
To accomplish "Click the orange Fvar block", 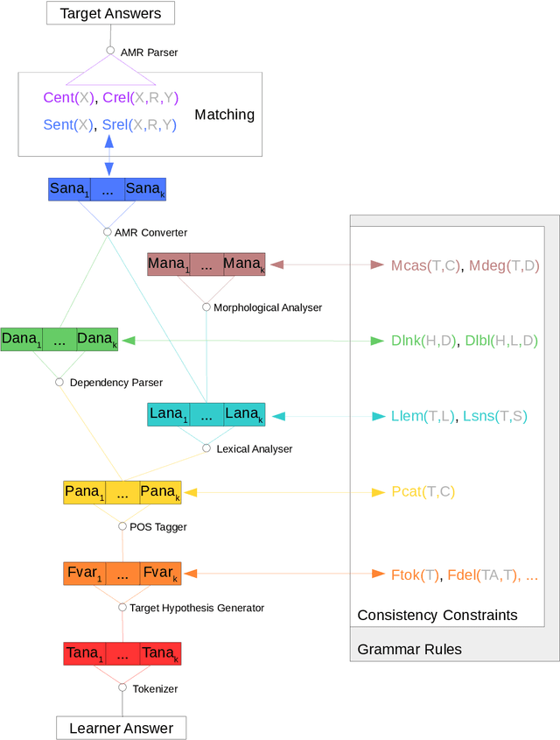I will click(x=122, y=574).
